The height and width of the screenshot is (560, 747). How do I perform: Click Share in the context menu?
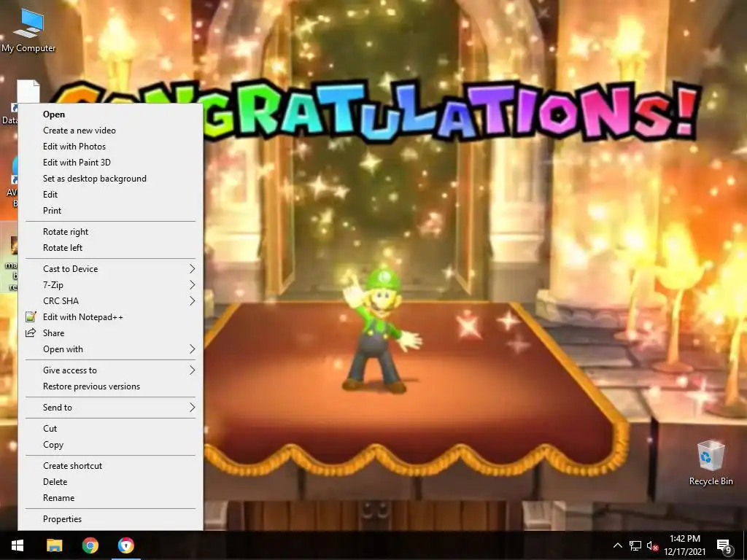pyautogui.click(x=111, y=333)
